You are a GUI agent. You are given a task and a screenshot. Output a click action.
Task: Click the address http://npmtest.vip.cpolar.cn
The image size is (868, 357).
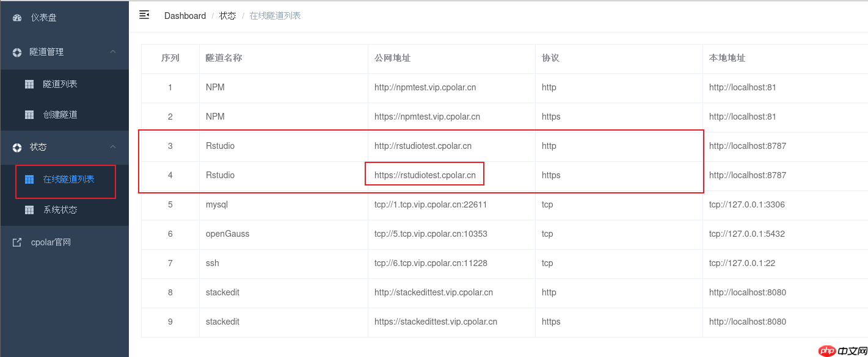(425, 87)
